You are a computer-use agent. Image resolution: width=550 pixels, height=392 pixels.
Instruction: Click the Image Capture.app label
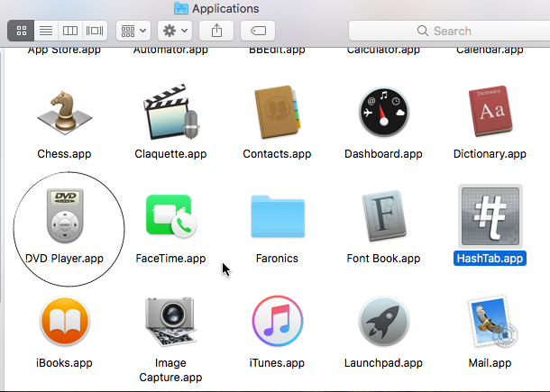pyautogui.click(x=170, y=369)
